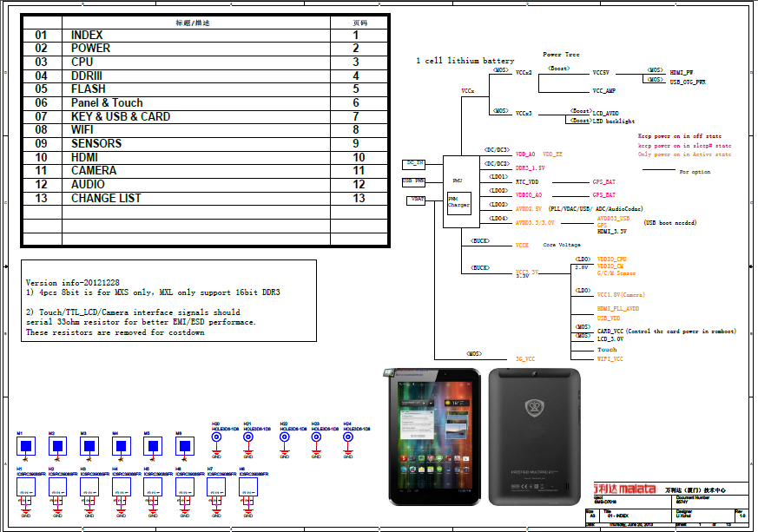Viewport: 758px width, 532px height.
Task: Select the 13 CHANGE LIST row
Action: click(105, 198)
